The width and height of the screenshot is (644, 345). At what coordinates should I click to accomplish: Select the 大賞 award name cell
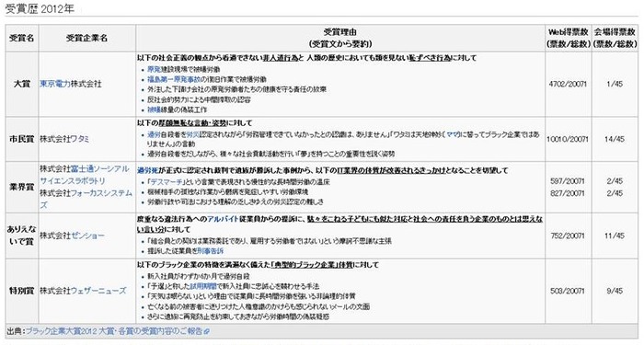click(22, 84)
